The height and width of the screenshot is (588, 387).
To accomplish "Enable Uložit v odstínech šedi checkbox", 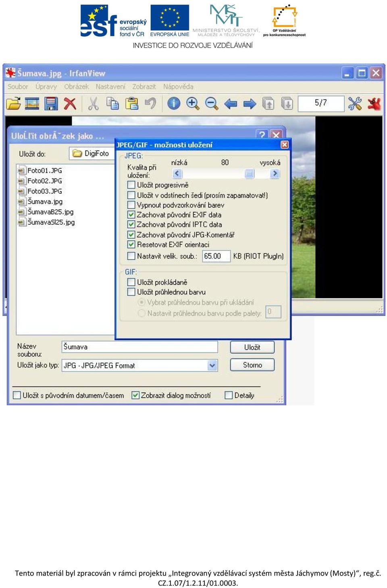I will click(131, 195).
